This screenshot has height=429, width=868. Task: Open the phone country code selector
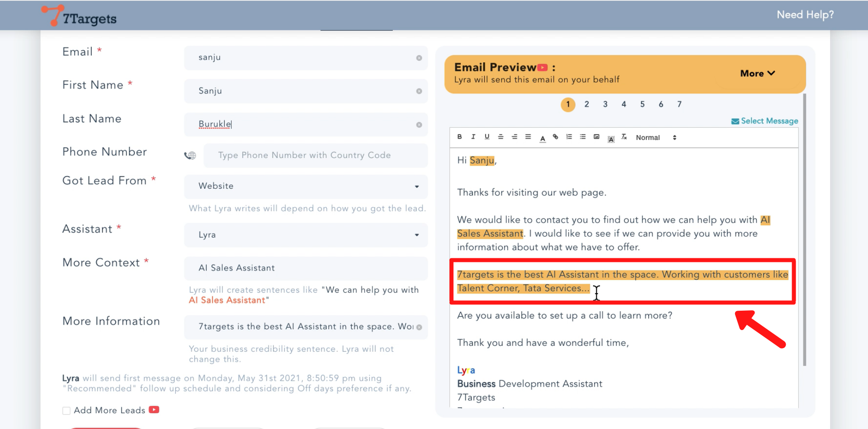[190, 155]
